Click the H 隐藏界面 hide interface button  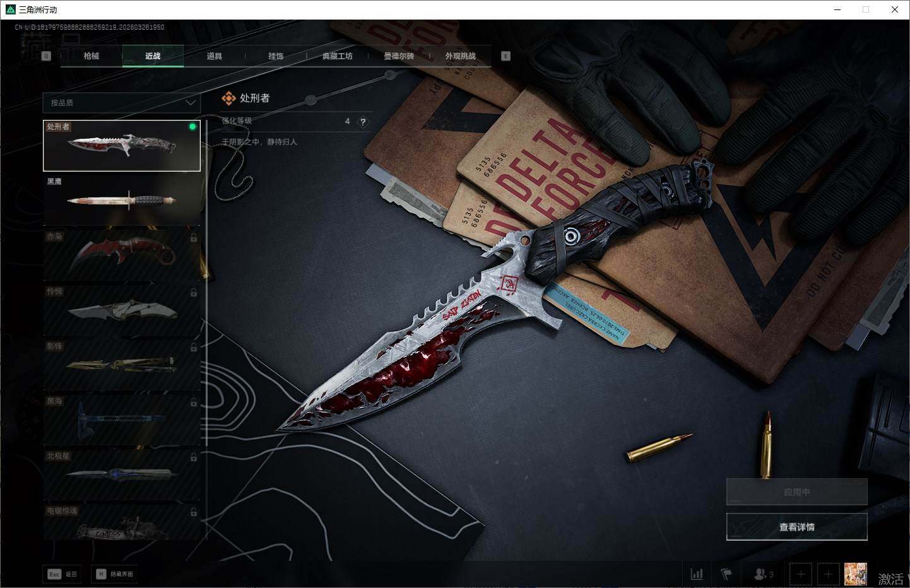coord(115,574)
